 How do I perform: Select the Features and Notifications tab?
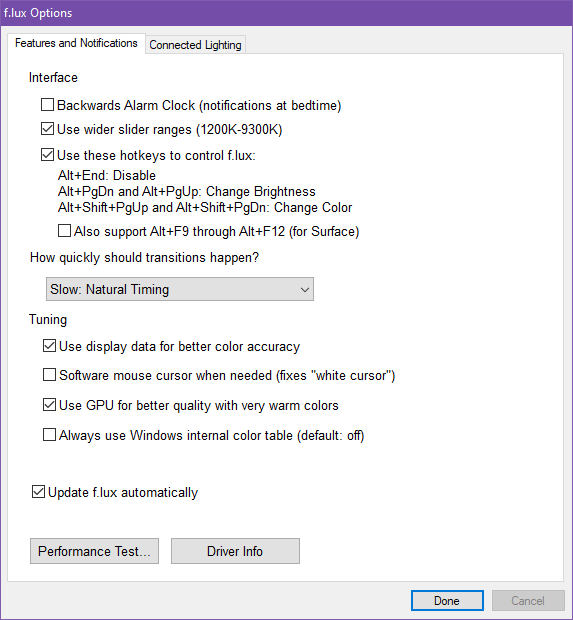tap(76, 43)
